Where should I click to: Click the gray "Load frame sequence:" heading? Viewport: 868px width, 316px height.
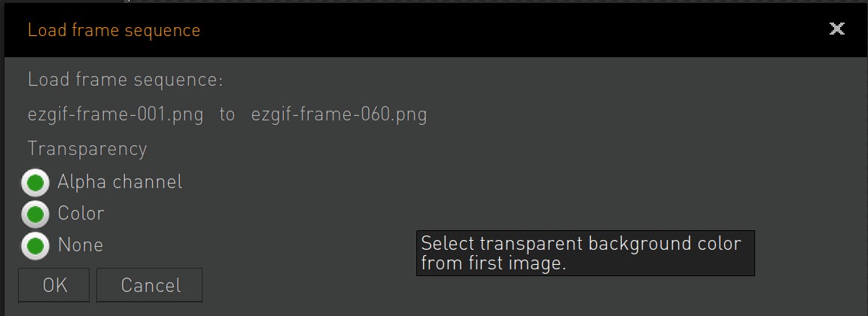(125, 81)
